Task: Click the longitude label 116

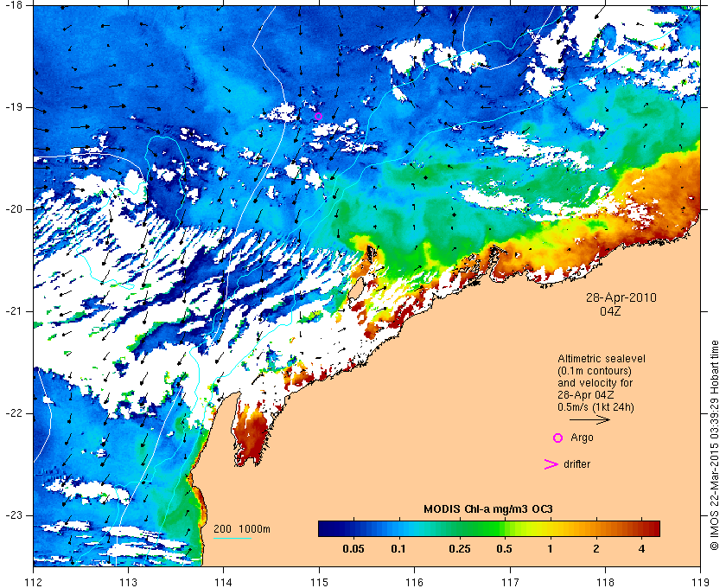Action: tap(414, 582)
